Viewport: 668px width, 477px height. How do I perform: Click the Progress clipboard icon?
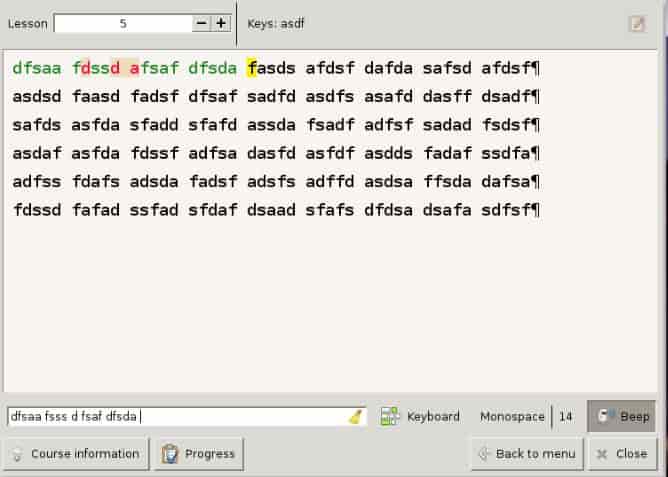(x=170, y=454)
